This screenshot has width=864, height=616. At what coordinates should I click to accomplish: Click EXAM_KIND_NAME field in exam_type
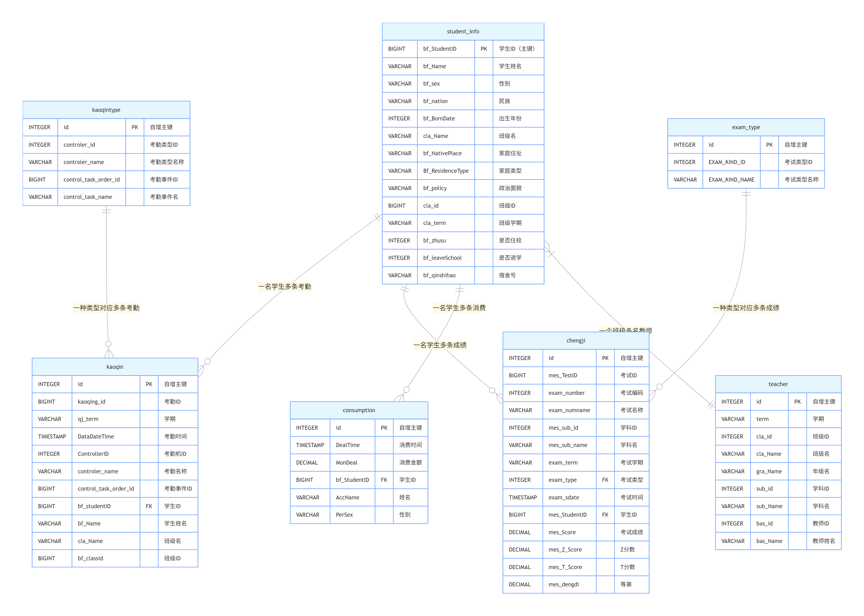[x=731, y=180]
